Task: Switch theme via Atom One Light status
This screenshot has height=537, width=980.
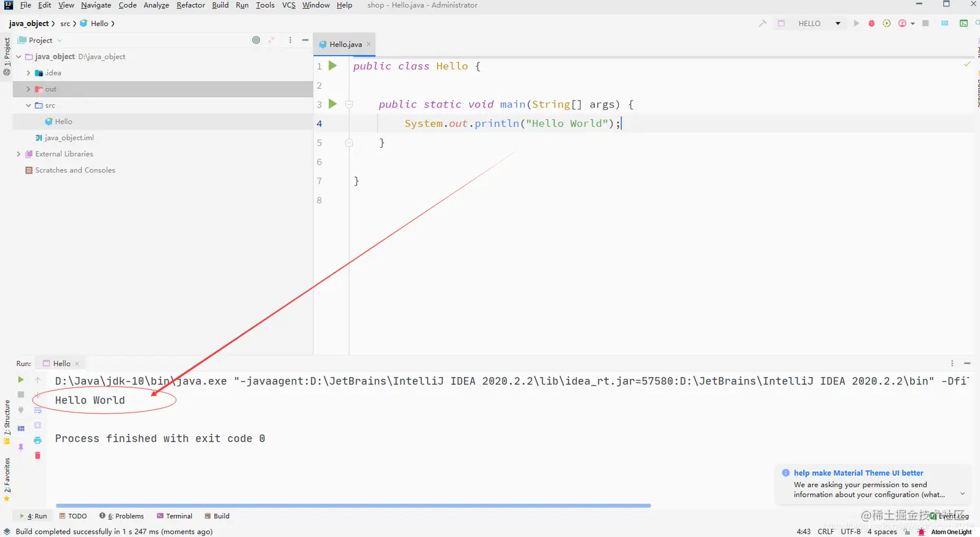Action: [951, 532]
